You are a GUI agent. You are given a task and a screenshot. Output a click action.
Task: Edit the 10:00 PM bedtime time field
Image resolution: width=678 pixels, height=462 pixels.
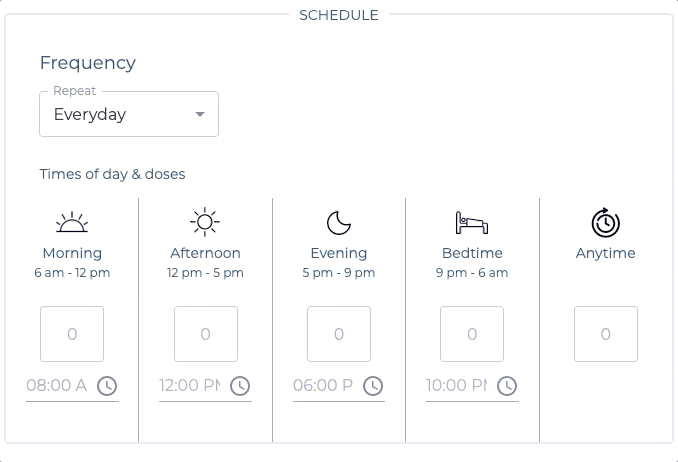pos(457,386)
